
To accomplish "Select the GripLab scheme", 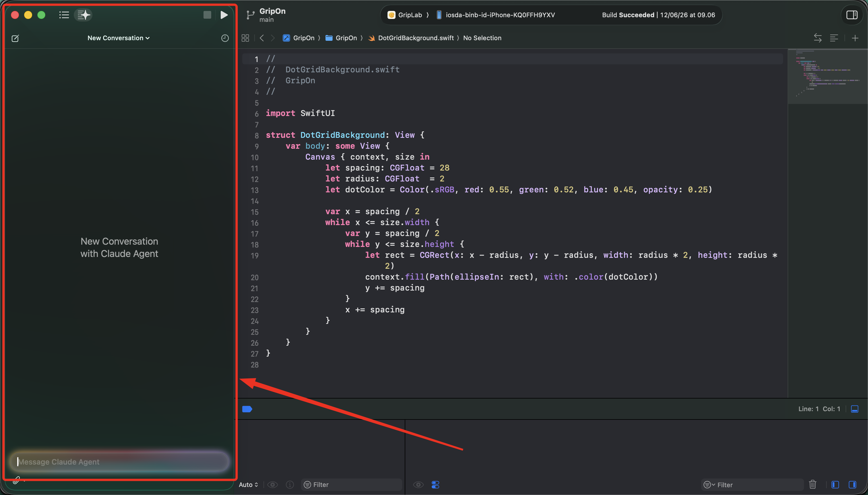I will [405, 15].
